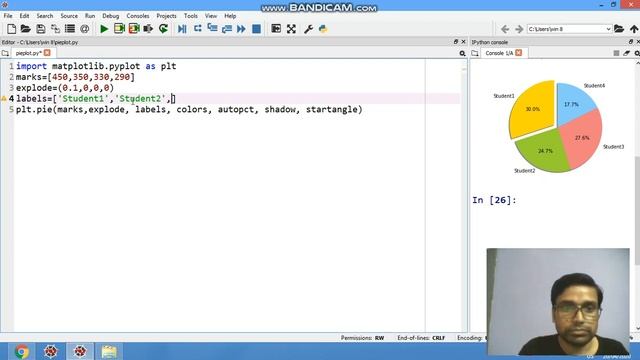Open the Source menu
This screenshot has height=360, width=640.
tap(69, 16)
